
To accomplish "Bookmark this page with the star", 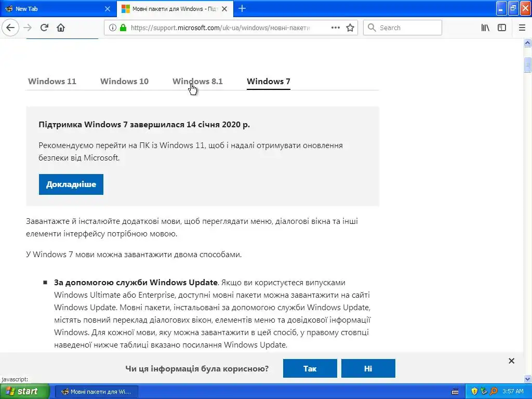I will tap(350, 28).
